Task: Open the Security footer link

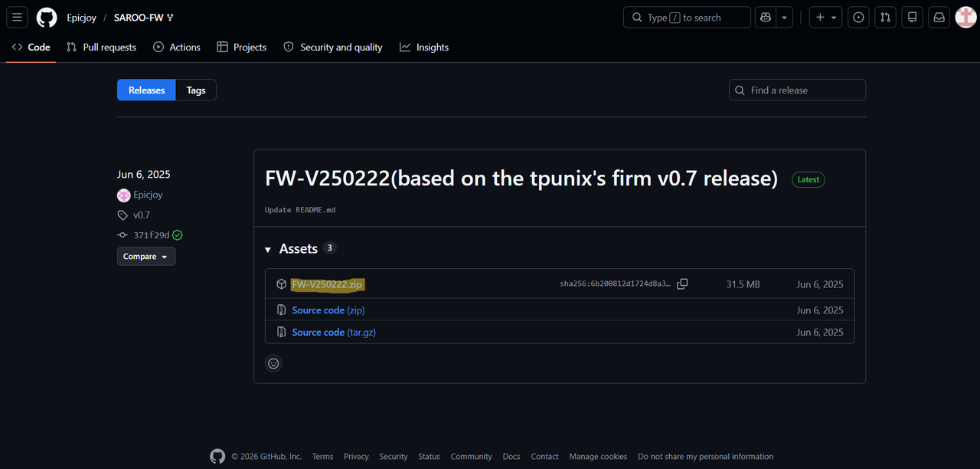Action: [x=394, y=457]
